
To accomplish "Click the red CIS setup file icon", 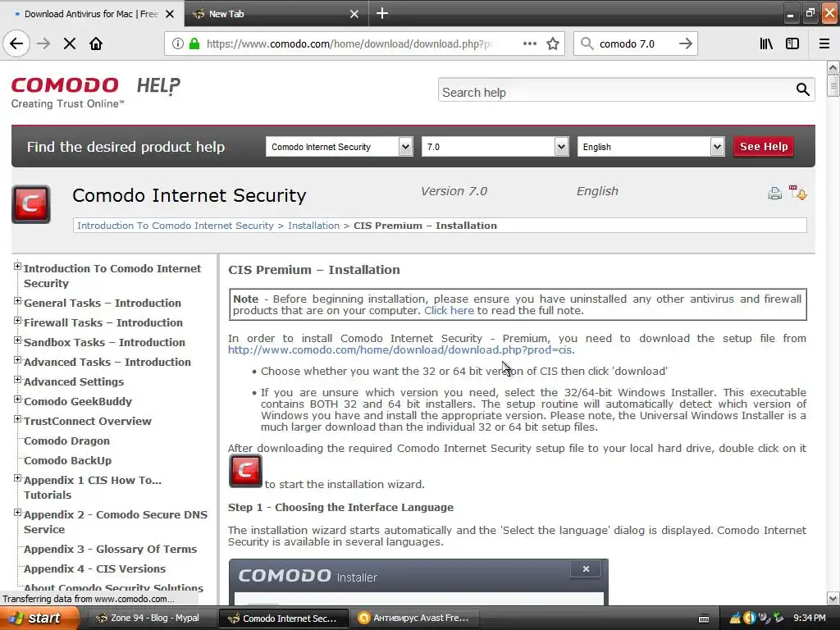I will [245, 471].
